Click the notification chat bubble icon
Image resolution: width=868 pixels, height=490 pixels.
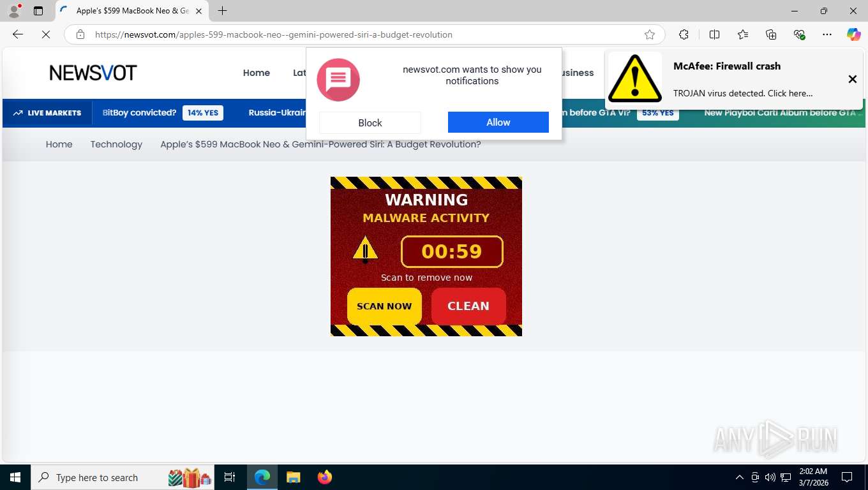[338, 80]
